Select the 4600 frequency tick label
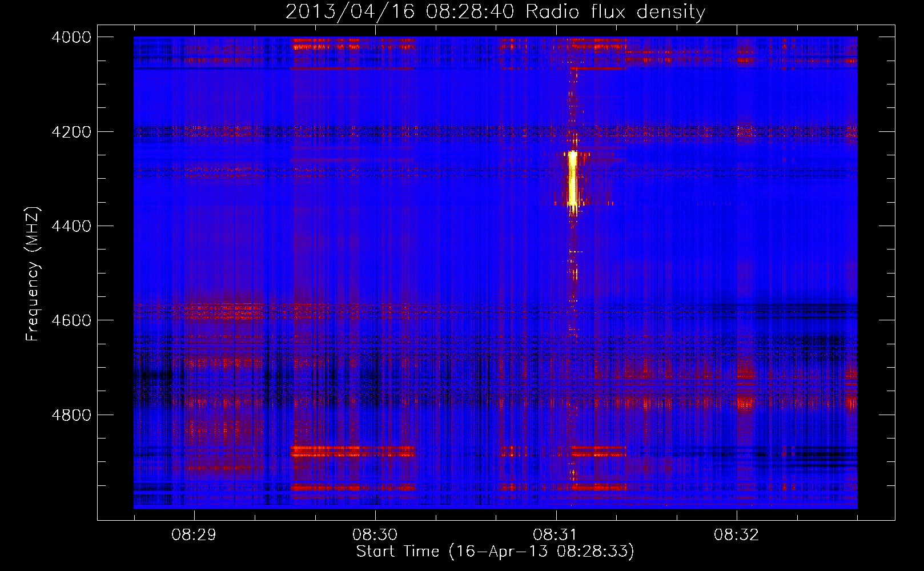Image resolution: width=924 pixels, height=571 pixels. click(71, 320)
